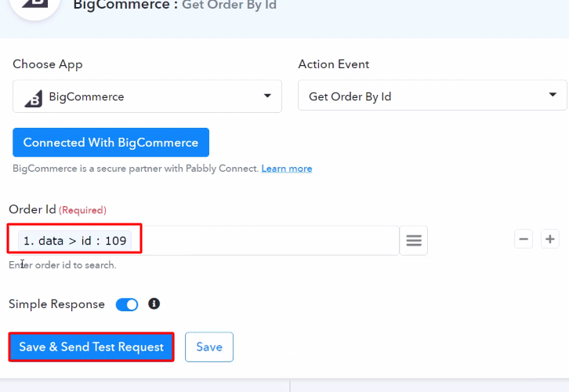Click the 'Order Id' field label
Viewport: 569px width, 392px height.
pyautogui.click(x=32, y=209)
